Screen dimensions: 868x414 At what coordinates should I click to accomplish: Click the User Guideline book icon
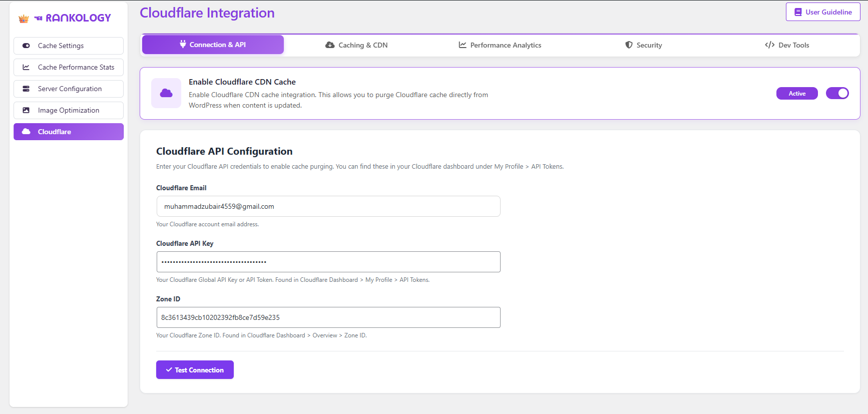pos(798,12)
